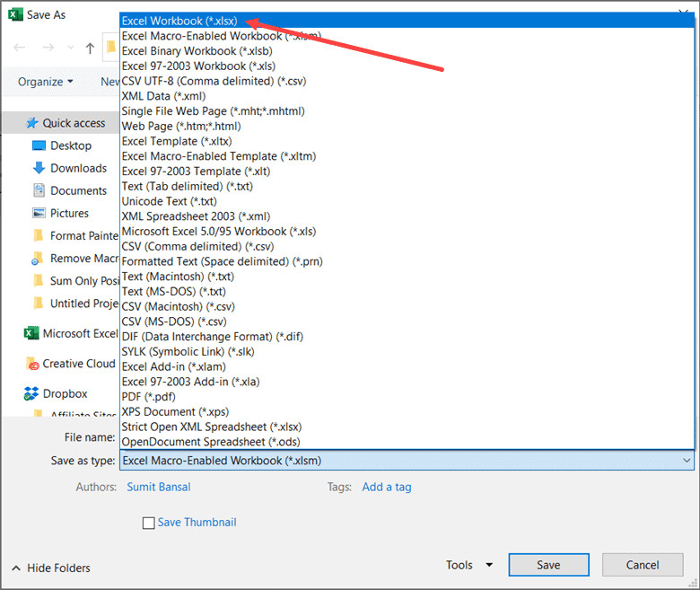Viewport: 700px width, 590px height.
Task: Open Downloads arrow icon
Action: pyautogui.click(x=39, y=168)
